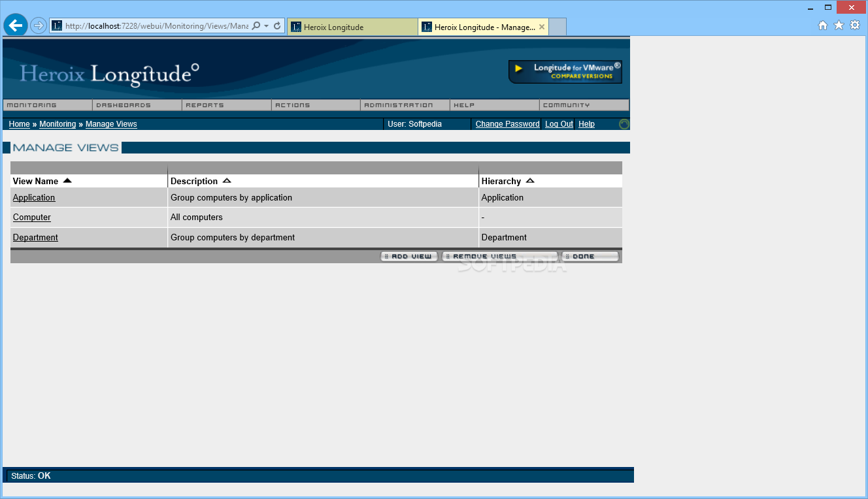Switch to the first Heroix Longitude tab
This screenshot has height=499, width=868.
click(352, 27)
